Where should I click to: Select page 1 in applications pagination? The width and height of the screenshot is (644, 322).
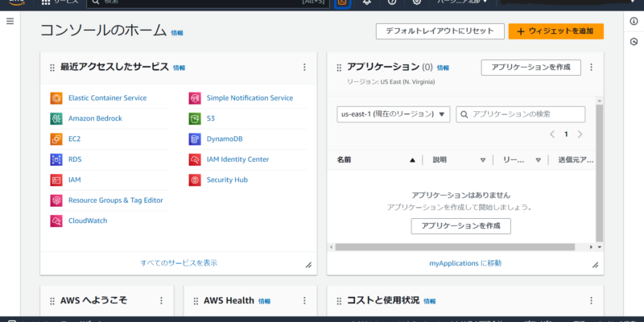[566, 134]
